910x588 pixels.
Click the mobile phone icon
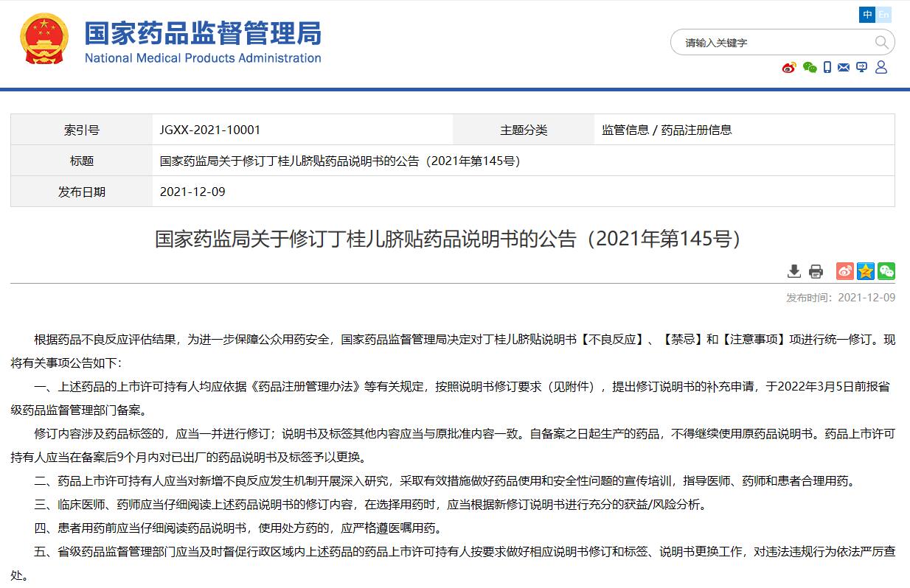click(x=827, y=68)
